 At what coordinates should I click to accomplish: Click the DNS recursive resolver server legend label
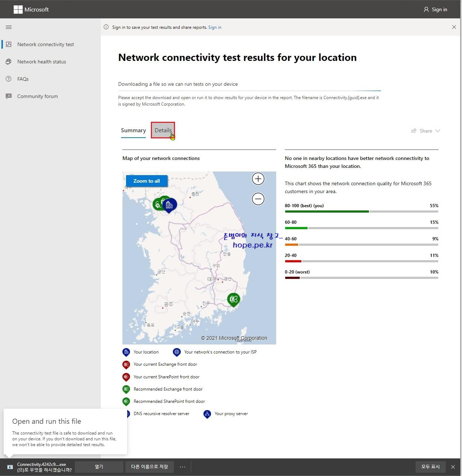tap(161, 414)
